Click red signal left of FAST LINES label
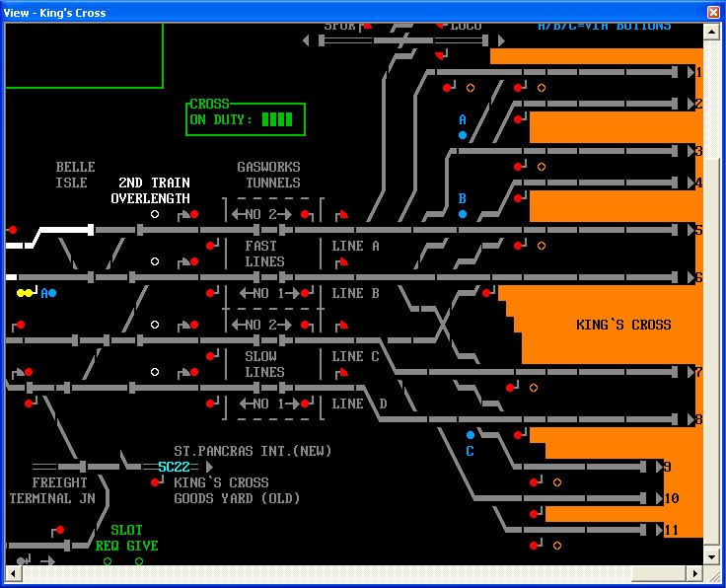 pos(210,246)
